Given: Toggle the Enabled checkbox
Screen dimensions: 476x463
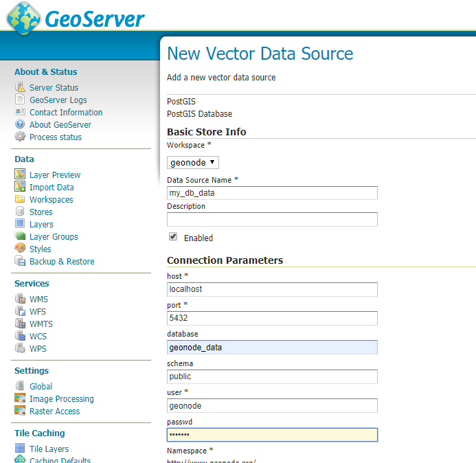Looking at the screenshot, I should pos(173,236).
